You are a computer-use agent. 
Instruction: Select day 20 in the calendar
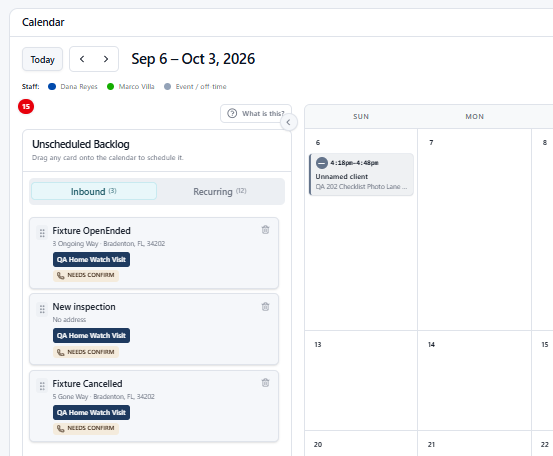pyautogui.click(x=318, y=445)
